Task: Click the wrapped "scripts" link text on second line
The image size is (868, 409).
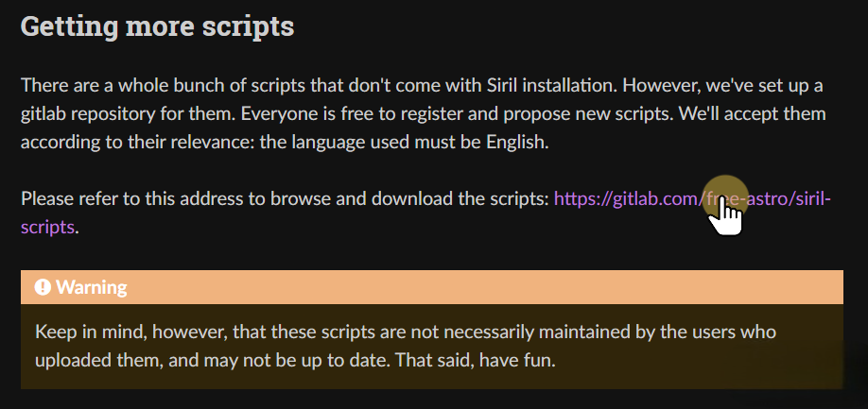Action: [47, 227]
